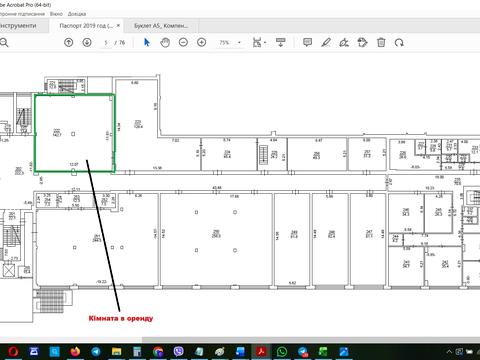Rotate the page clockwise
The width and height of the screenshot is (480, 360).
point(399,42)
